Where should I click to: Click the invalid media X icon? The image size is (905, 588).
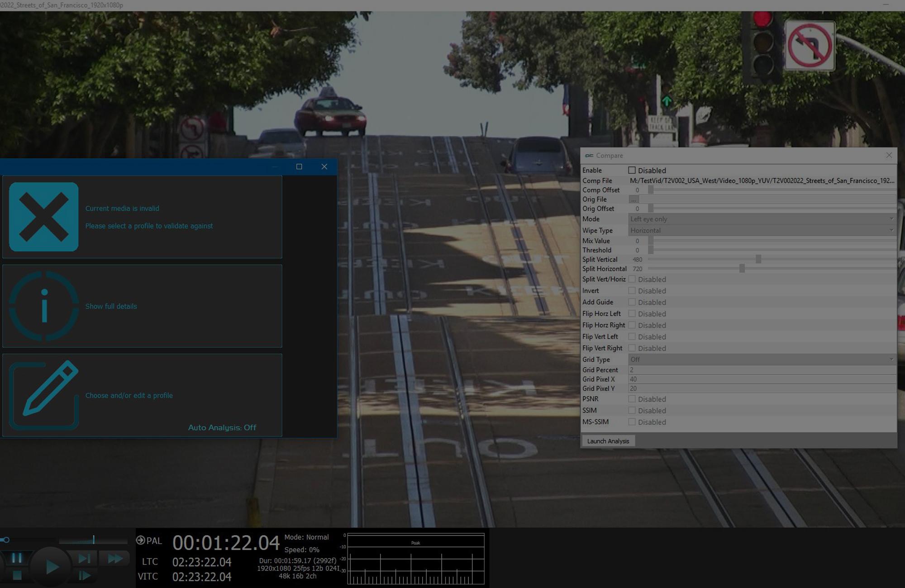tap(43, 217)
